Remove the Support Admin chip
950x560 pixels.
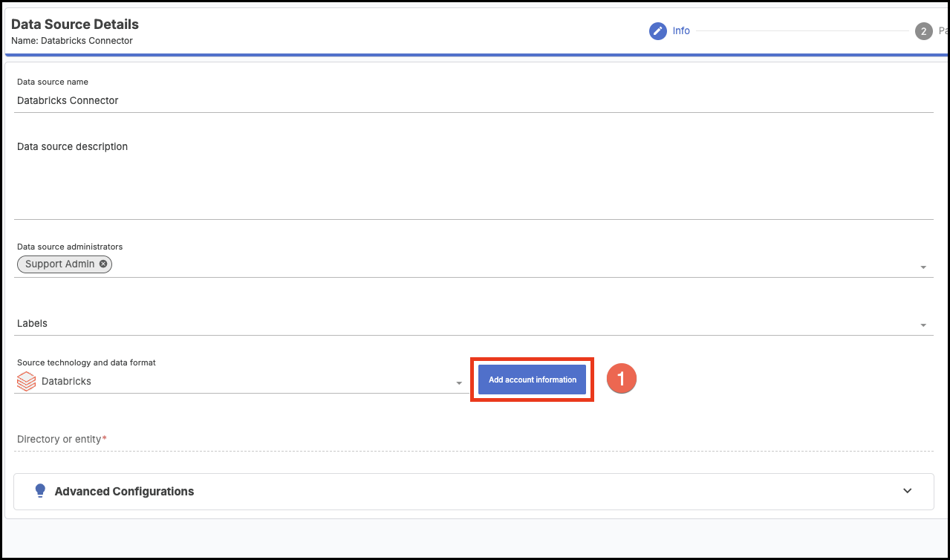103,264
